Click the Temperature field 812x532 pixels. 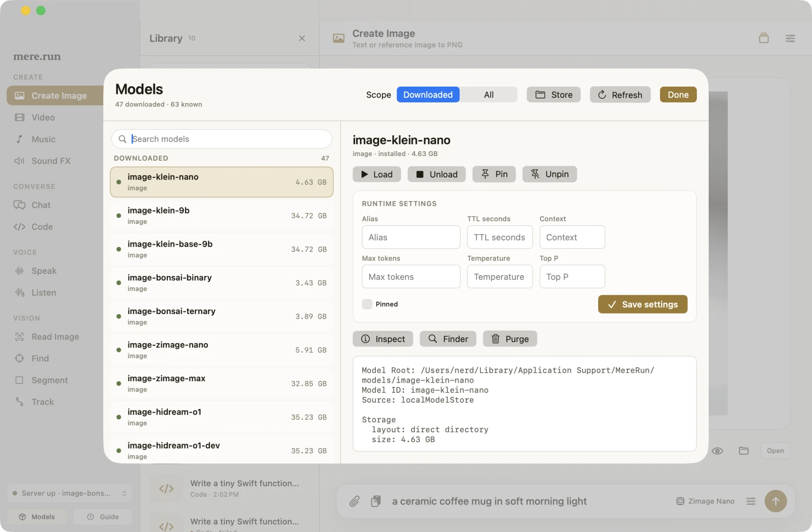coord(500,277)
